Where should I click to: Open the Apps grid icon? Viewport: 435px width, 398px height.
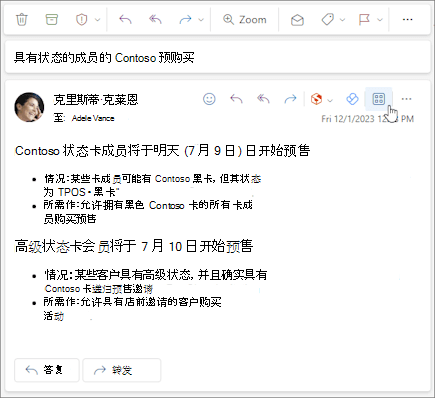pos(379,99)
